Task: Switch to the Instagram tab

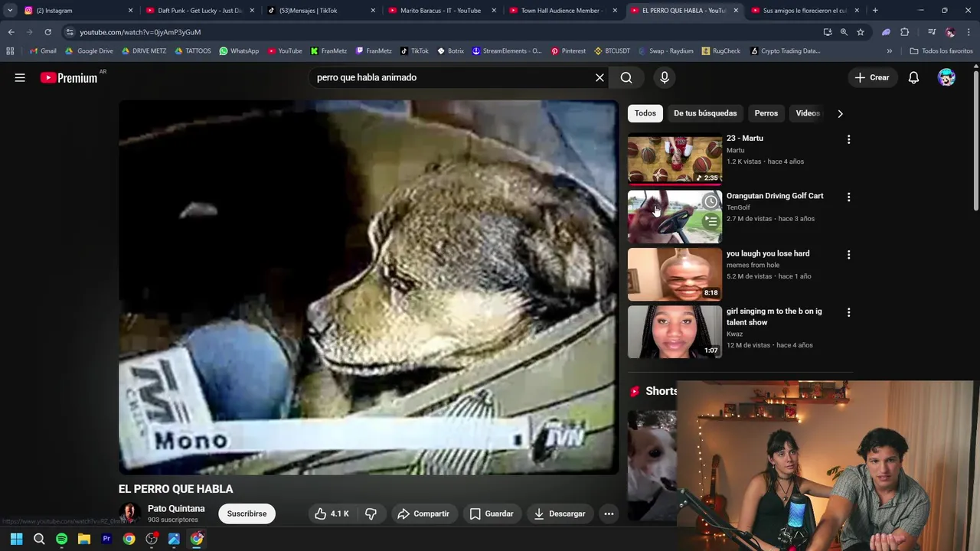Action: pos(78,11)
